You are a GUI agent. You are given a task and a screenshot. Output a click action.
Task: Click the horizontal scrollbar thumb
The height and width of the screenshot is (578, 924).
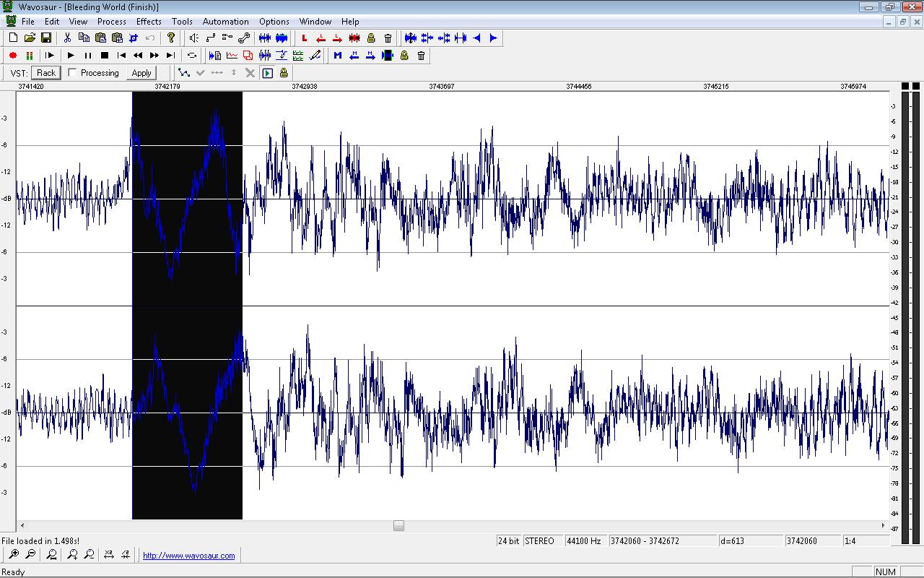point(398,526)
